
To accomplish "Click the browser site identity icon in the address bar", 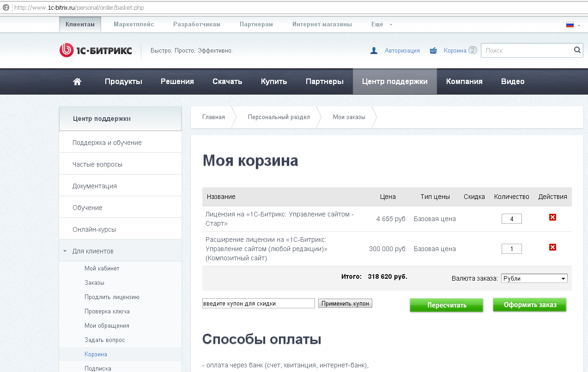I will pyautogui.click(x=6, y=7).
